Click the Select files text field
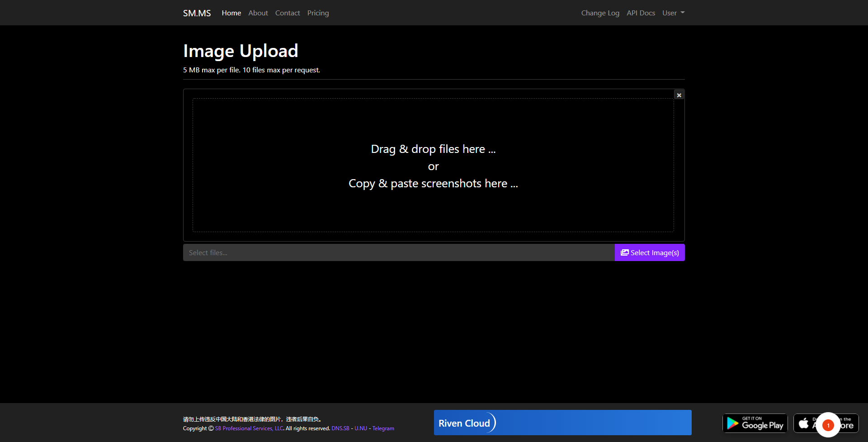Image resolution: width=868 pixels, height=442 pixels. [398, 253]
